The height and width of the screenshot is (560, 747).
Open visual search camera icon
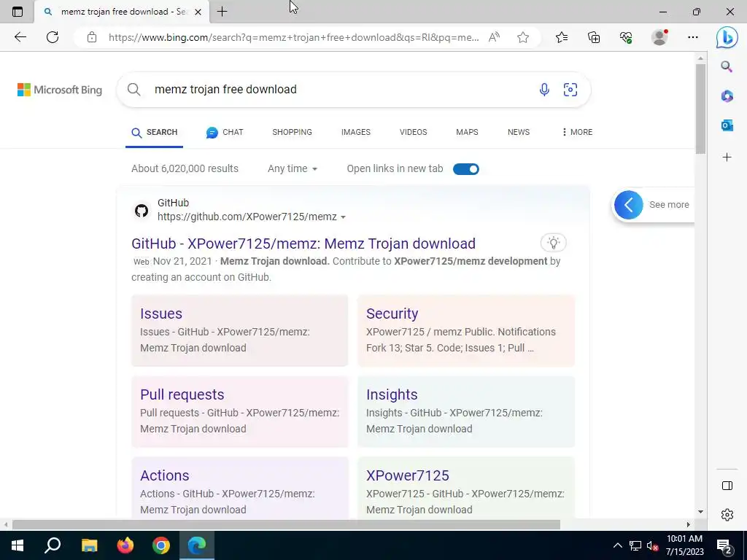(570, 90)
